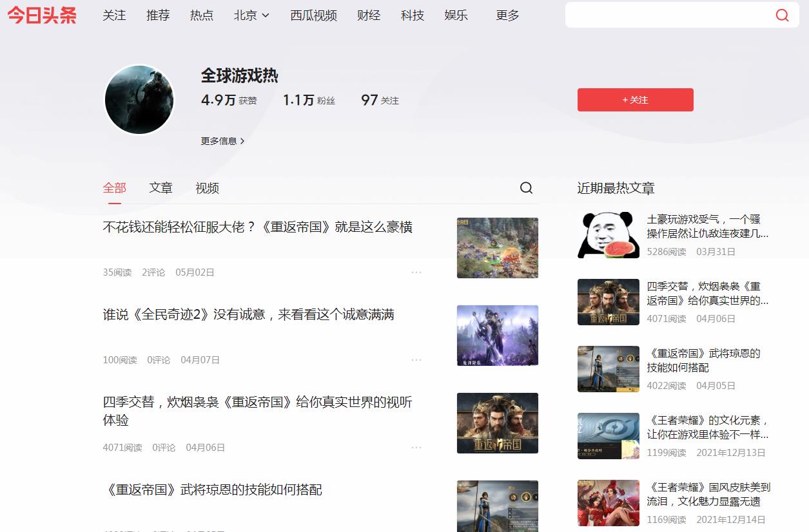Click sidebar thumbnail dated 2021年12月13日
This screenshot has width=809, height=532.
(609, 436)
